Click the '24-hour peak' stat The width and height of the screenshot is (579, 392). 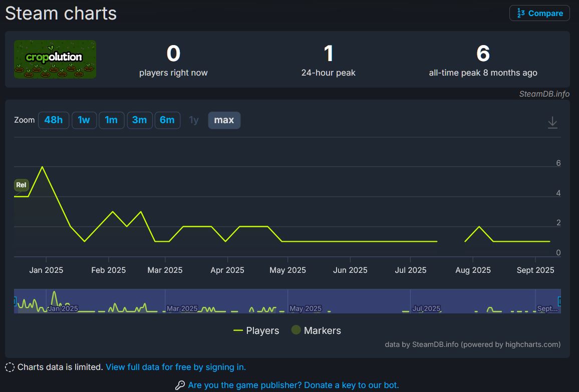328,60
